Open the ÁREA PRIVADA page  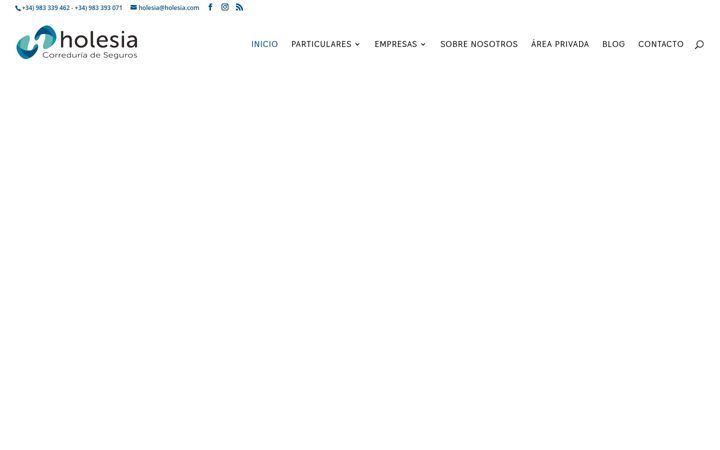click(x=560, y=44)
